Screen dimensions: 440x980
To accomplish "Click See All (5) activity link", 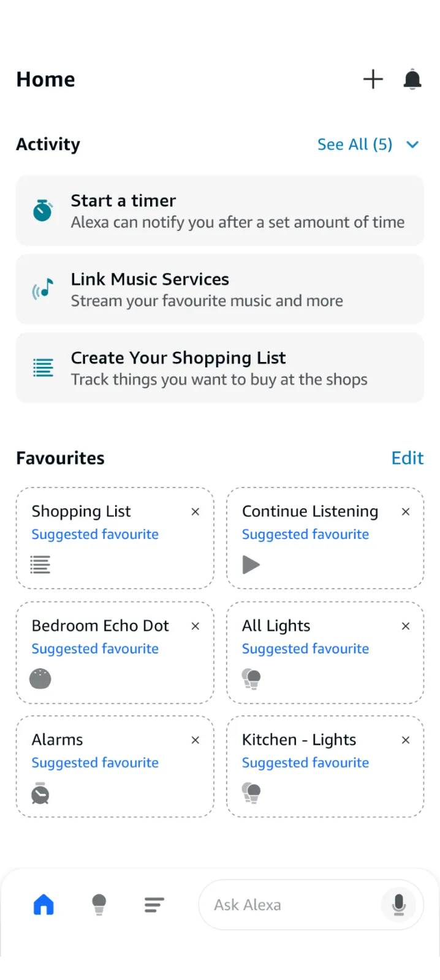I will pos(354,145).
